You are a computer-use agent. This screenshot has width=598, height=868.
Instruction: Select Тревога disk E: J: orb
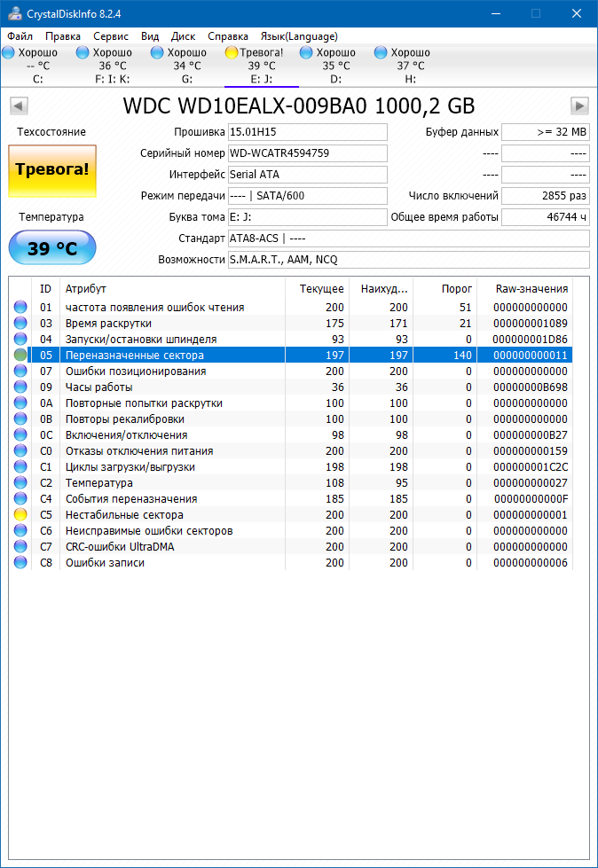[232, 52]
